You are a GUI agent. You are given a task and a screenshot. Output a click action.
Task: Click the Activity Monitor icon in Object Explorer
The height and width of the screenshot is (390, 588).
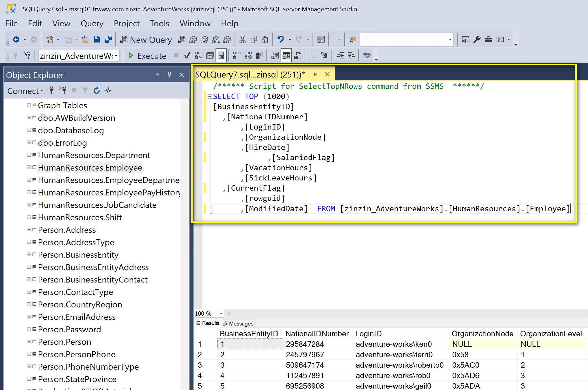(x=108, y=91)
